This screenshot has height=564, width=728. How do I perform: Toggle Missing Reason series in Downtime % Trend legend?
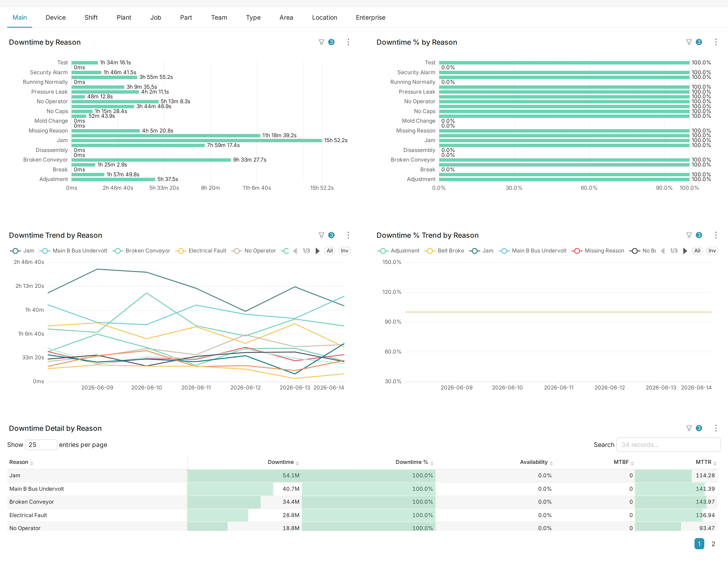pyautogui.click(x=598, y=251)
